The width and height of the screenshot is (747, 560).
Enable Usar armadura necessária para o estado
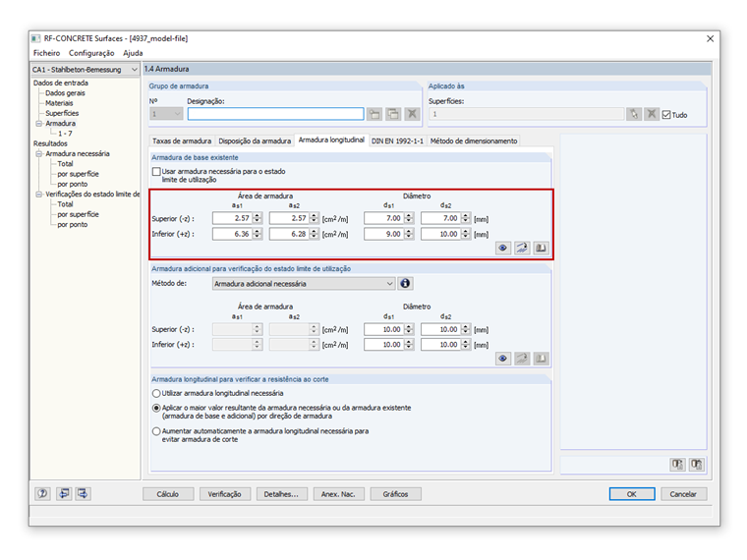pyautogui.click(x=156, y=171)
